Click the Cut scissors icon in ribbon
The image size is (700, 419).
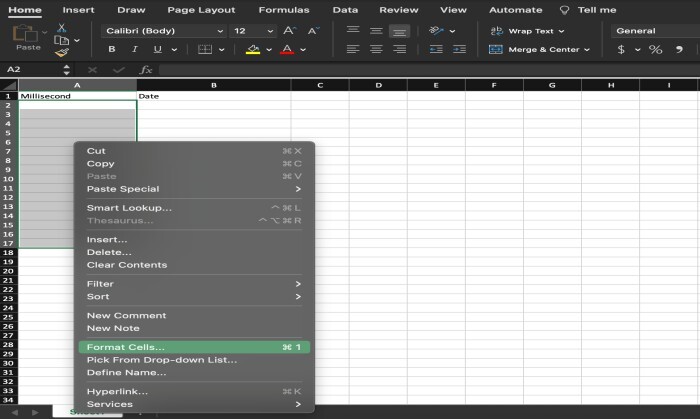click(62, 28)
